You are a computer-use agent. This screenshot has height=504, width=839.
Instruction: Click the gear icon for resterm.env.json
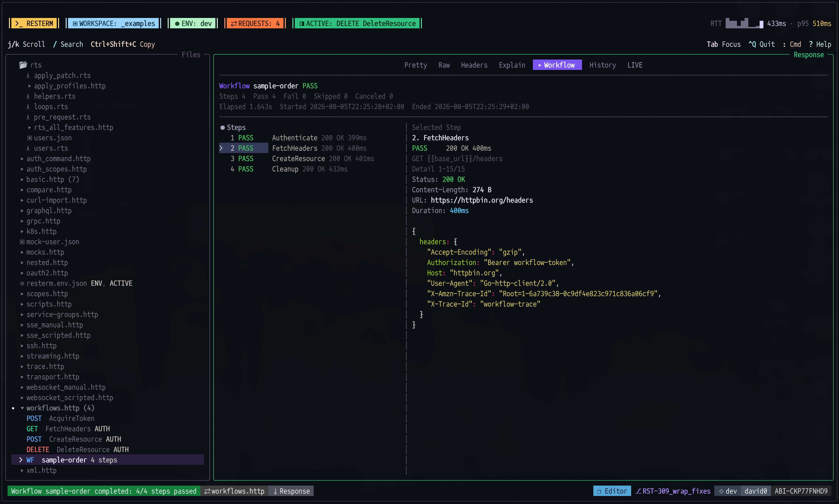22,283
